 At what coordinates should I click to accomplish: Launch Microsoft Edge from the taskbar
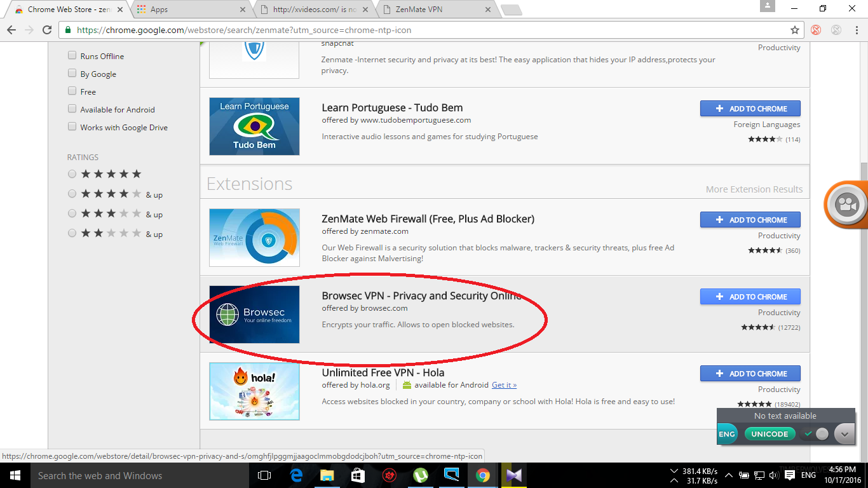(x=296, y=475)
